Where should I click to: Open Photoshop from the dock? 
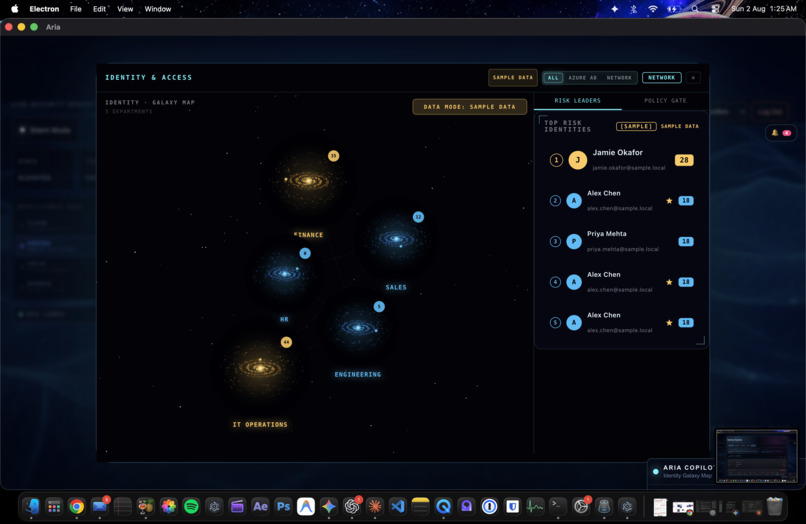283,507
